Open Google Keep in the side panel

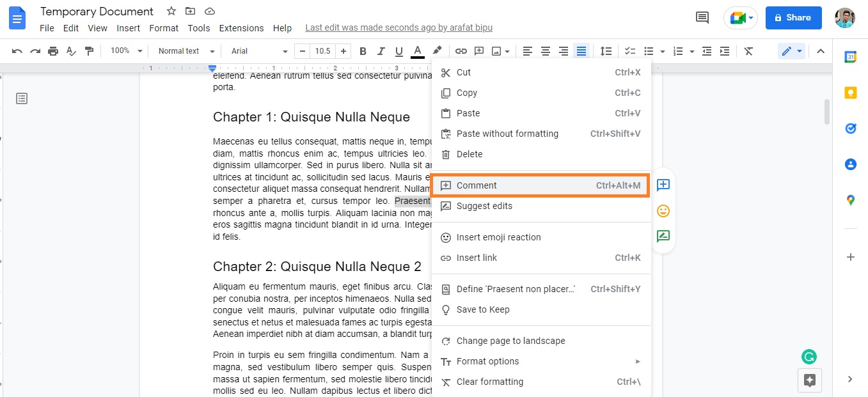(850, 92)
